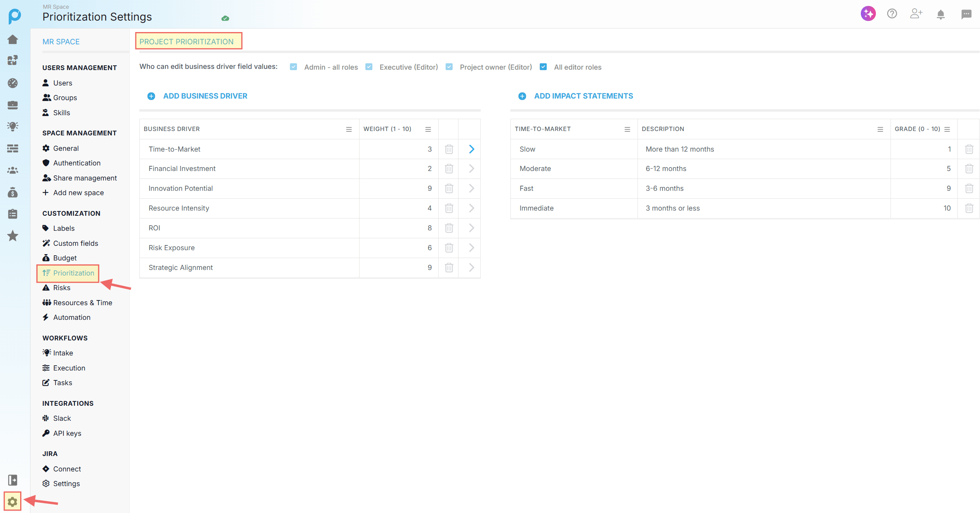Image resolution: width=980 pixels, height=513 pixels.
Task: Click Add Business Driver
Action: pos(205,96)
